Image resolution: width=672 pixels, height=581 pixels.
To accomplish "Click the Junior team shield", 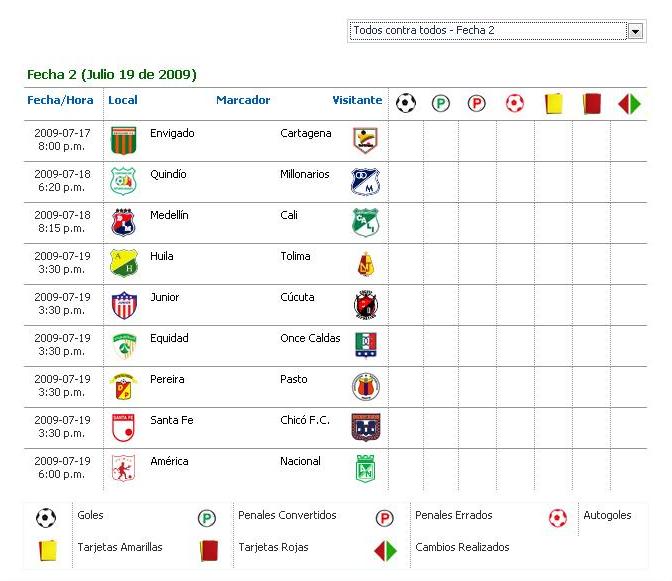I will 124,305.
